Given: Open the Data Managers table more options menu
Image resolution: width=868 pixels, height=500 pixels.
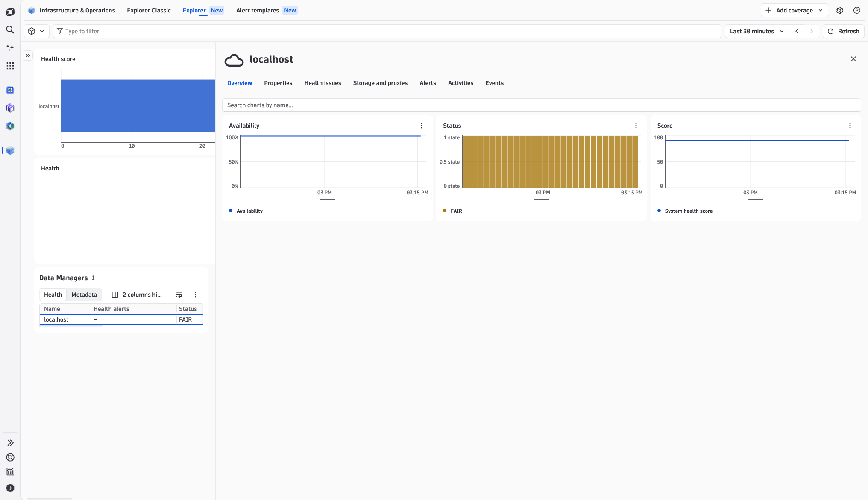Looking at the screenshot, I should click(x=196, y=295).
